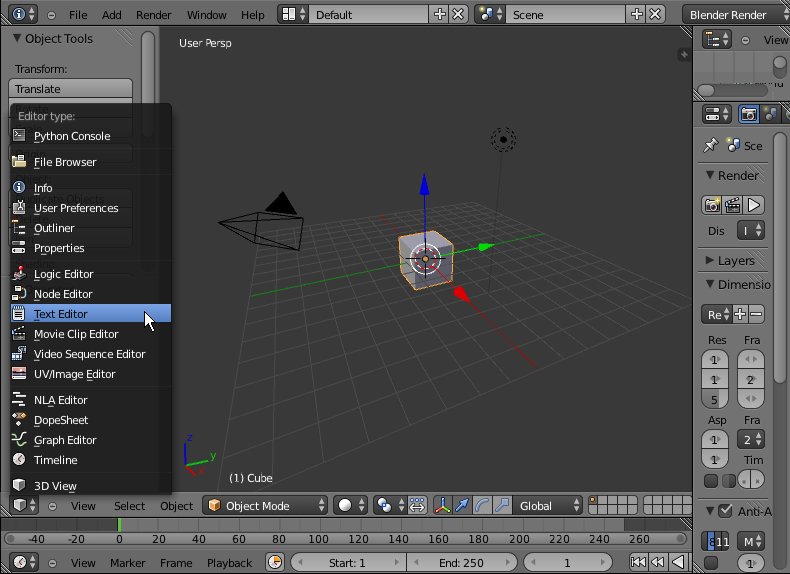This screenshot has width=790, height=574.
Task: Toggle 3D manipulator widget
Action: pyautogui.click(x=442, y=505)
